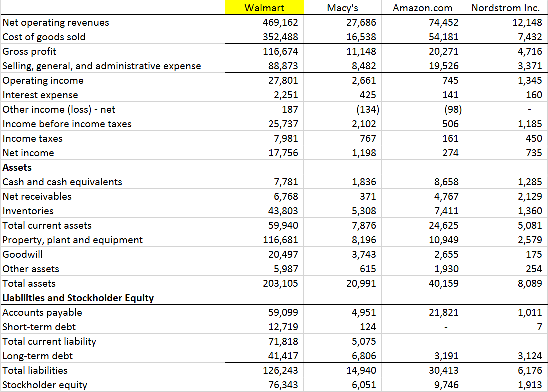
Task: Click the Interest expense row label
Action: (40, 95)
